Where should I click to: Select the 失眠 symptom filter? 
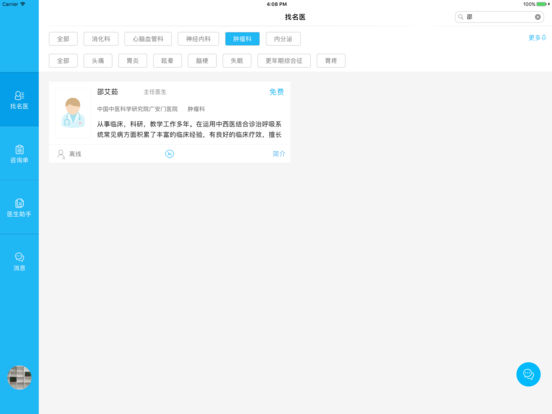pos(237,61)
